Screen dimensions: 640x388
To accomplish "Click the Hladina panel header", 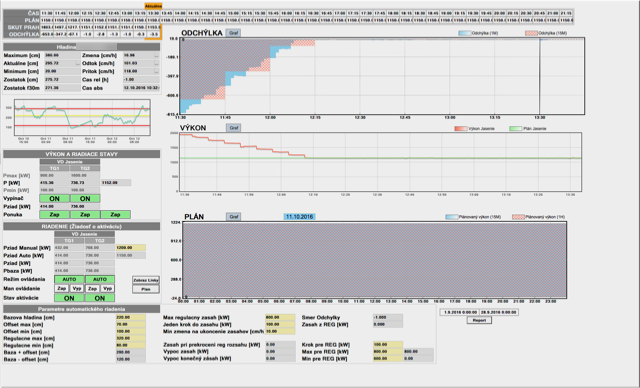I will [82, 47].
